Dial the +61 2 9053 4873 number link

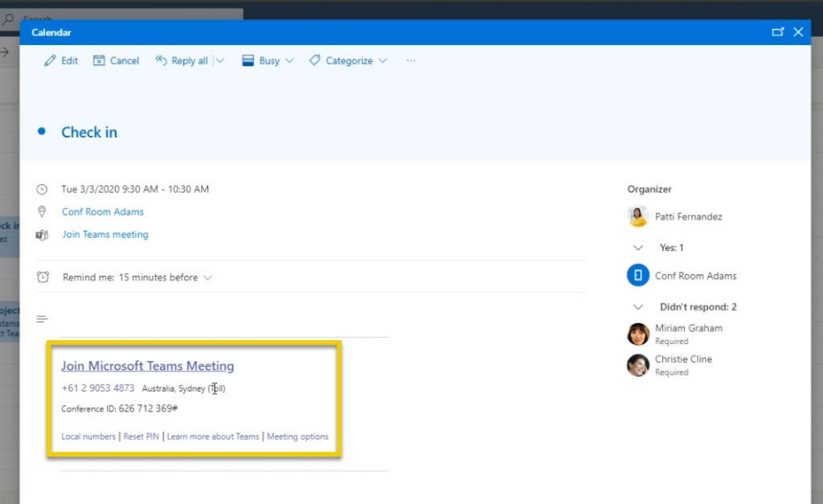(x=98, y=388)
